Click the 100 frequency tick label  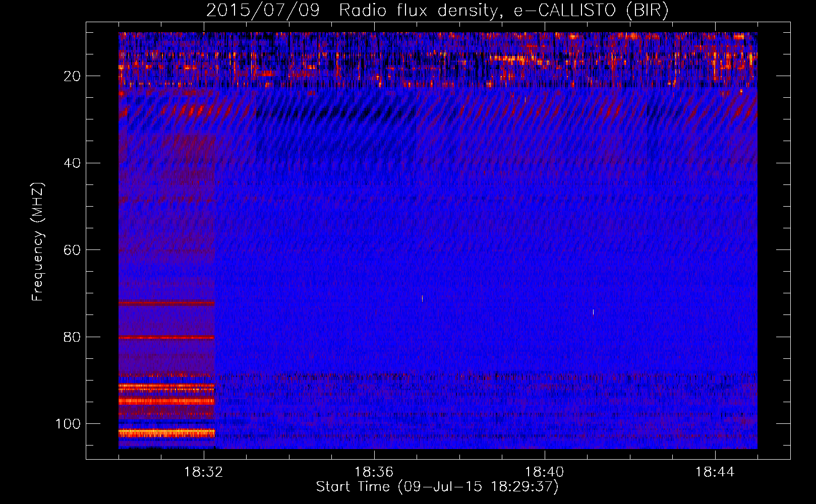pos(68,424)
